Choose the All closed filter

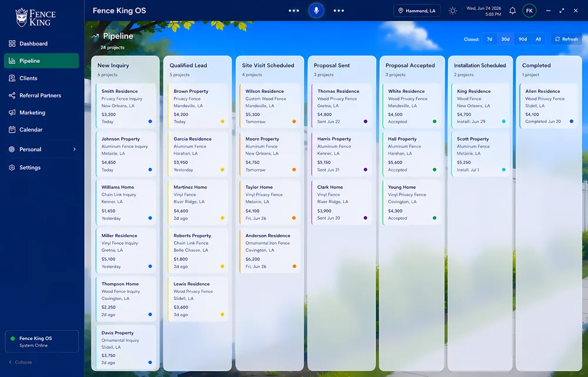tap(538, 39)
